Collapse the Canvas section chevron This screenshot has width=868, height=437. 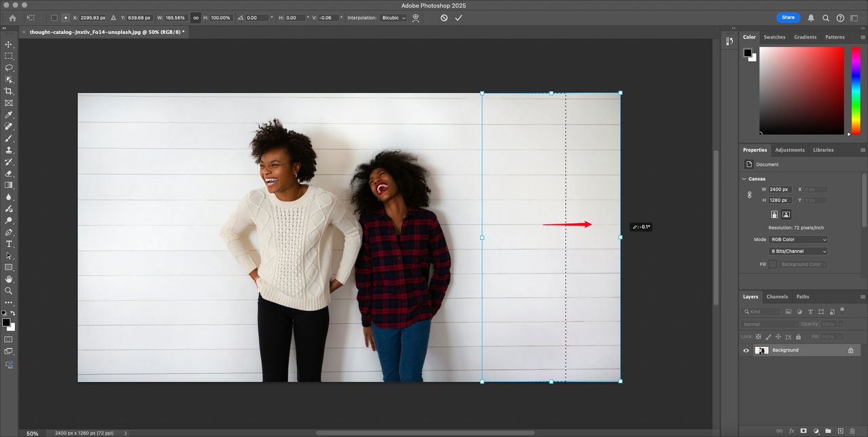[x=744, y=179]
